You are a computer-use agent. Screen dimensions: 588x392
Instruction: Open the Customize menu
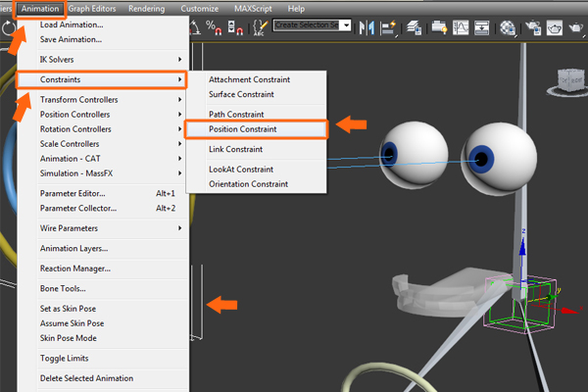(200, 9)
